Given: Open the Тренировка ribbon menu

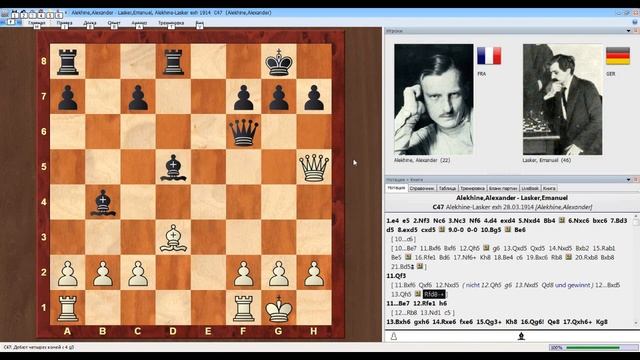Looking at the screenshot, I should [171, 22].
